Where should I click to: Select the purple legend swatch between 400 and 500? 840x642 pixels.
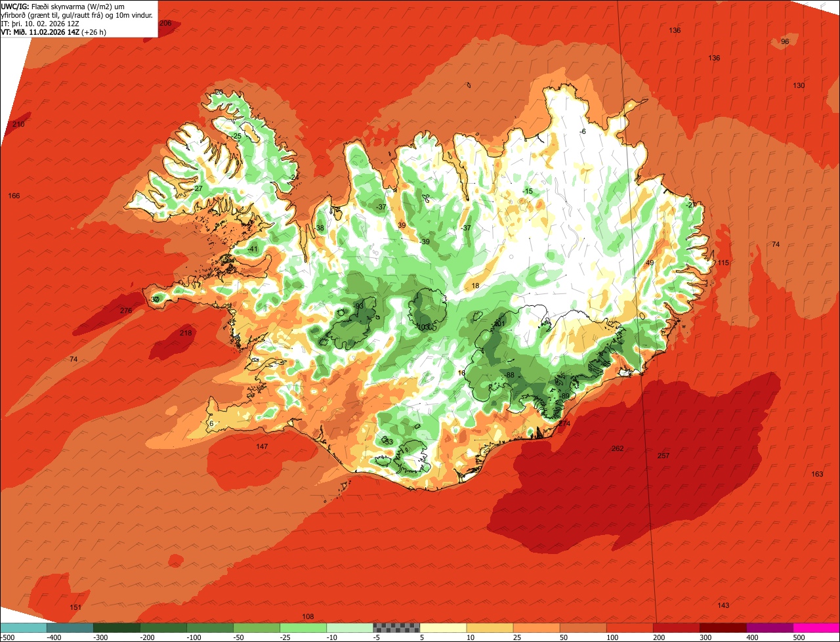pyautogui.click(x=769, y=628)
